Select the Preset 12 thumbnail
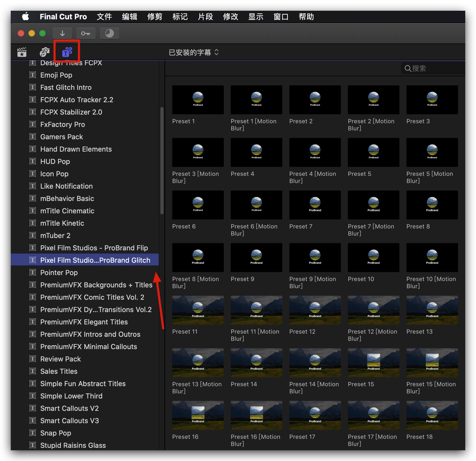Screen dimensions: 476x461 pos(315,310)
